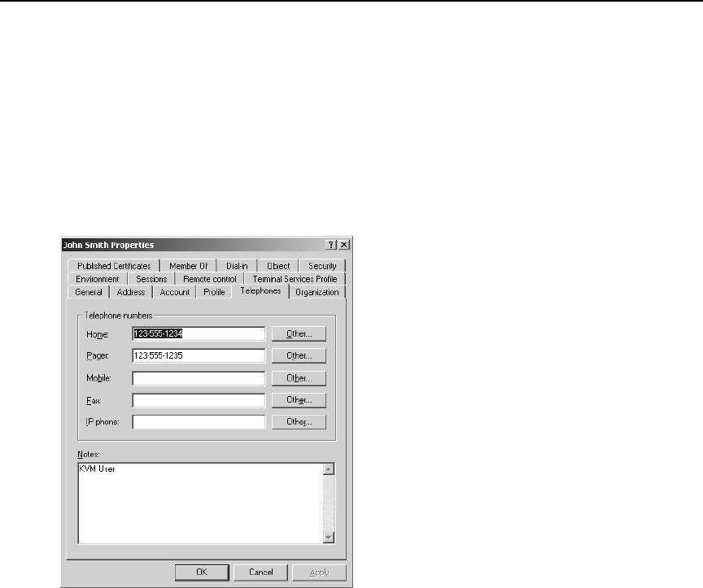Click Notes scrollbar up arrow
Screen dimensions: 703x588
click(x=329, y=469)
